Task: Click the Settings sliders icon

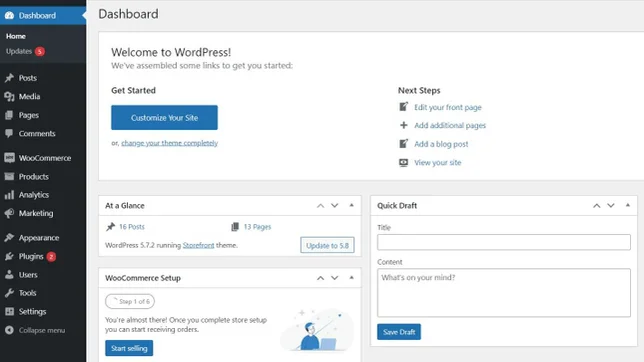Action: 9,311
